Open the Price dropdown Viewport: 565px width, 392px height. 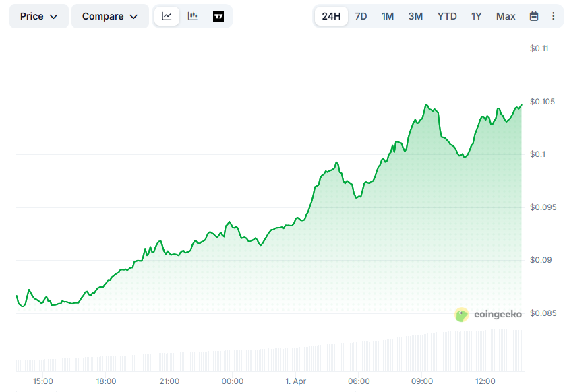(x=38, y=15)
